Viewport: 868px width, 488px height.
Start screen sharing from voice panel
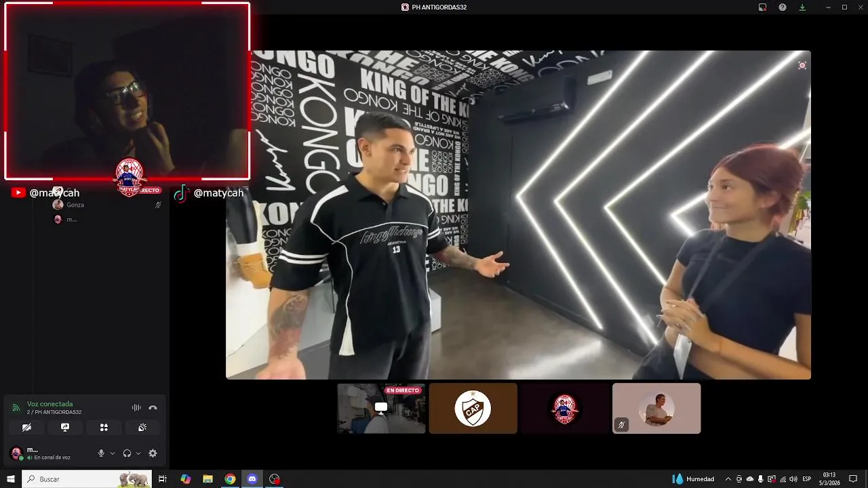(x=65, y=428)
